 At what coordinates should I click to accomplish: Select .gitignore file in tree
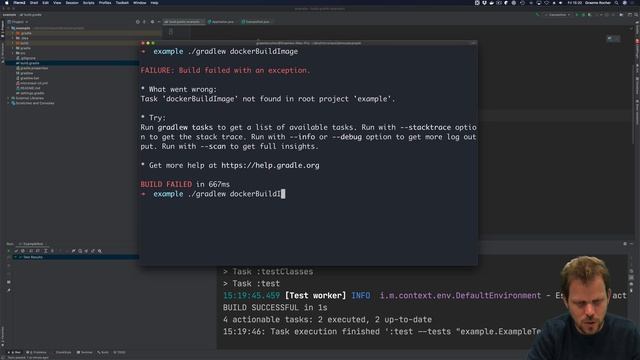pyautogui.click(x=27, y=58)
